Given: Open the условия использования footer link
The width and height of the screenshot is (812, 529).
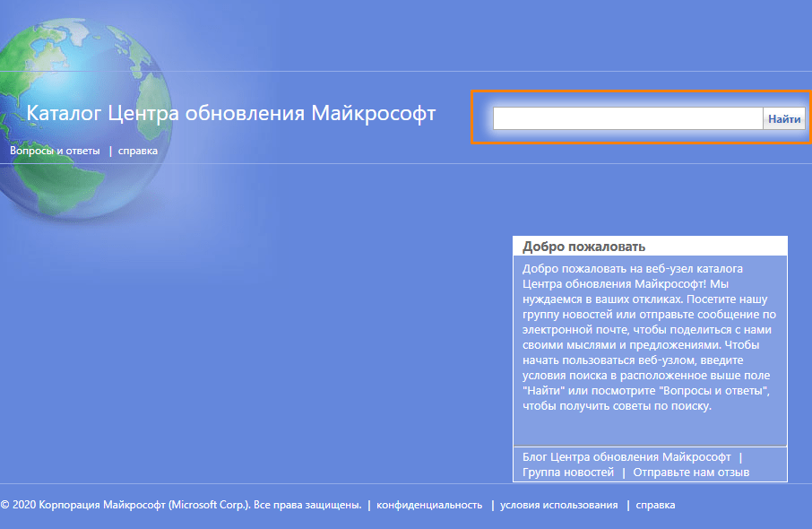Looking at the screenshot, I should click(558, 505).
